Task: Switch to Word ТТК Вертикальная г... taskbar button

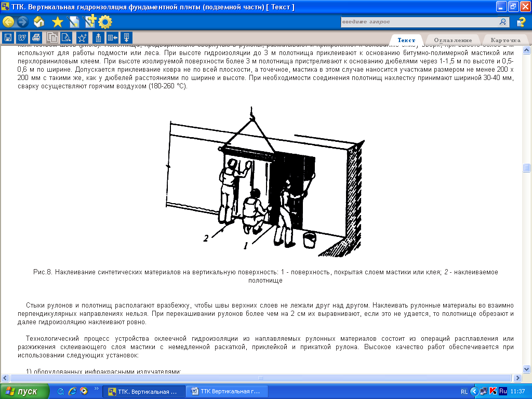Action: point(228,392)
